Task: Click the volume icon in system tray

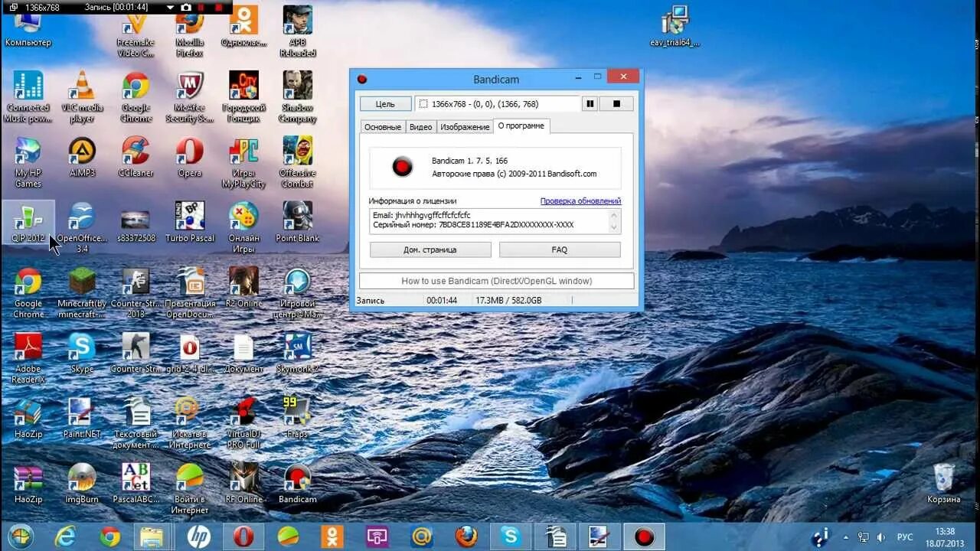Action: 880,537
